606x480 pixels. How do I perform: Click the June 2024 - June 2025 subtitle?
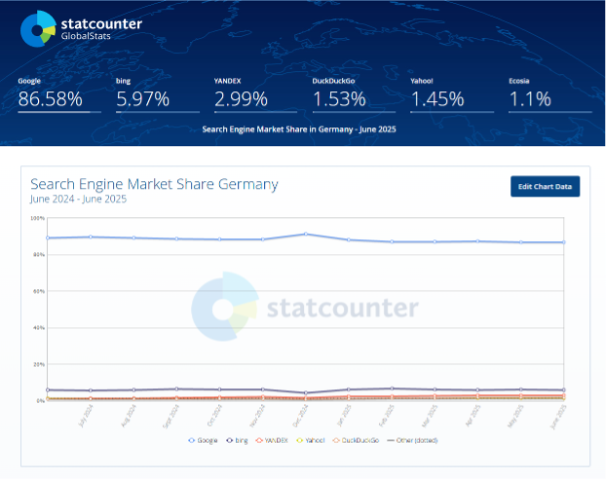point(78,199)
